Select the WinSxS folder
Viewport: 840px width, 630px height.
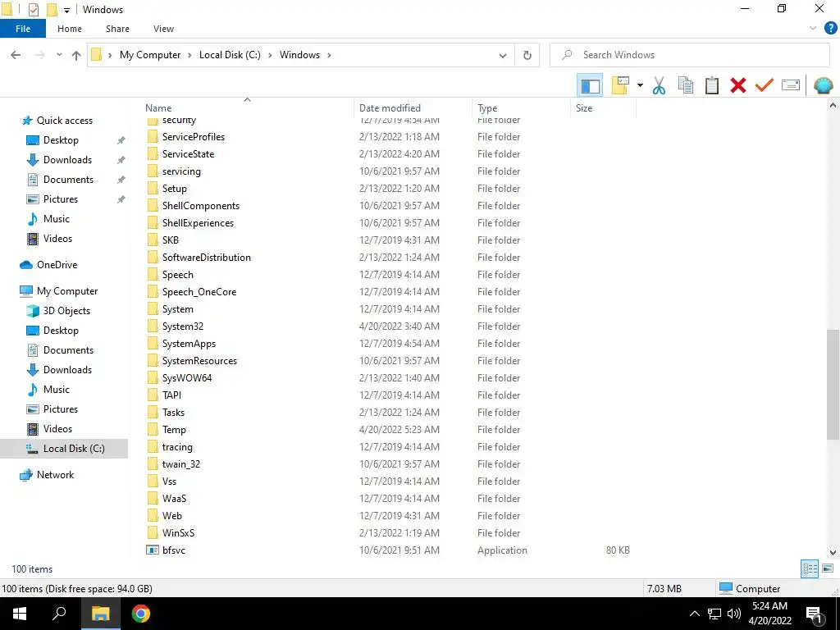pos(178,533)
